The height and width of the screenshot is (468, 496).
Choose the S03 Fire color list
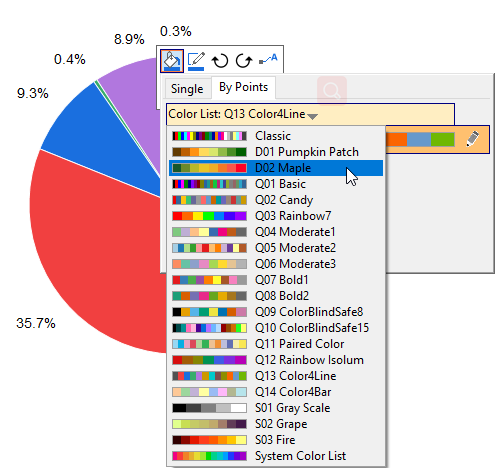tap(276, 440)
